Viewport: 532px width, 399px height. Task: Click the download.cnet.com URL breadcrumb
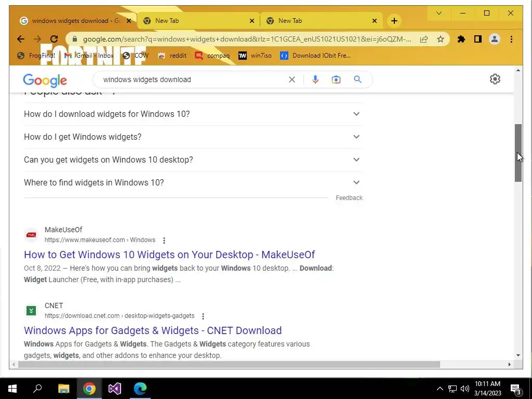119,316
